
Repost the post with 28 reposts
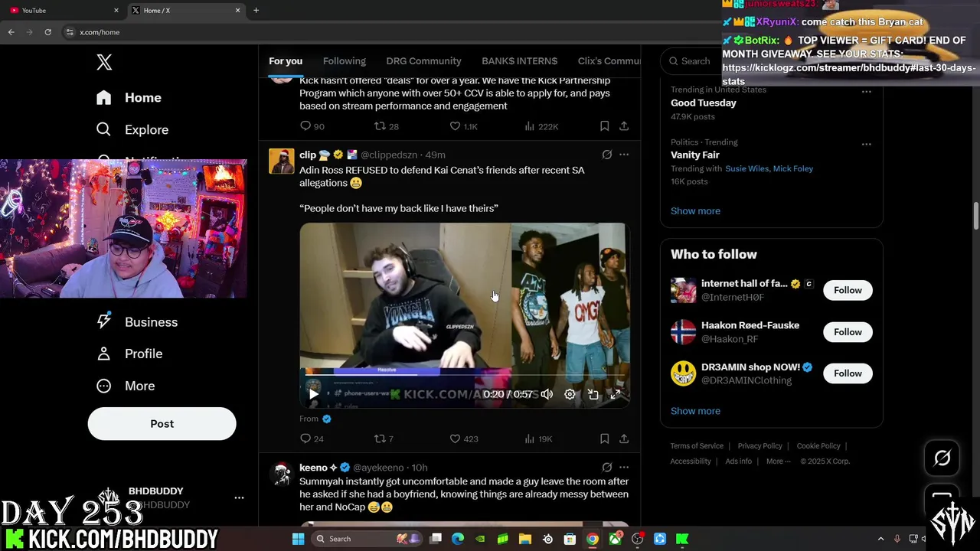click(386, 126)
